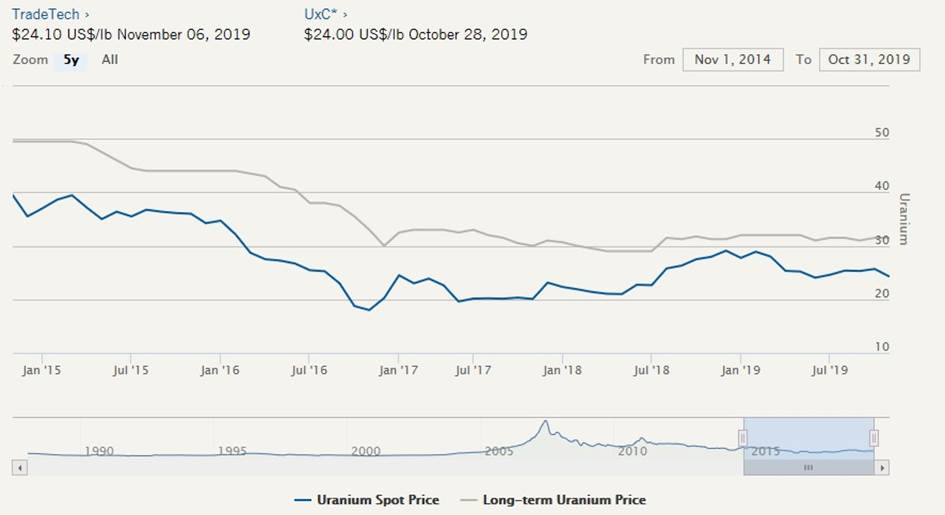Click the scrollbar right arrow
Screen dimensions: 945x515
[882, 467]
